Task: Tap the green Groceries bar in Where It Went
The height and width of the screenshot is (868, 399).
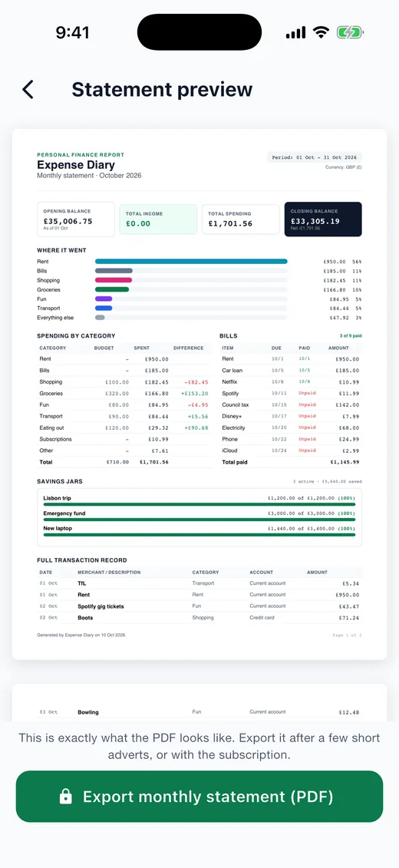Action: [112, 289]
